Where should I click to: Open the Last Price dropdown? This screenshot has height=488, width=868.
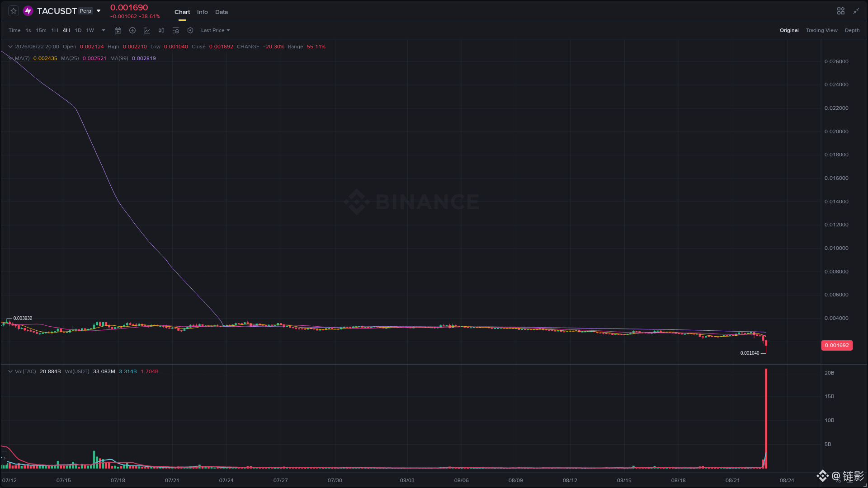(x=216, y=30)
